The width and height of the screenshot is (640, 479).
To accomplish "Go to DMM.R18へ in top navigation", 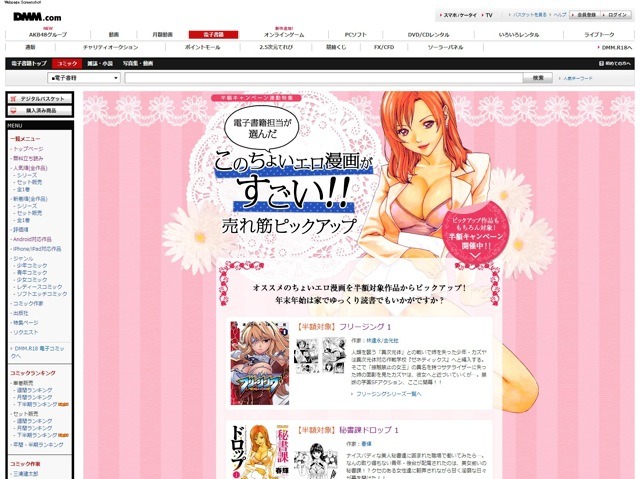I will click(x=616, y=48).
